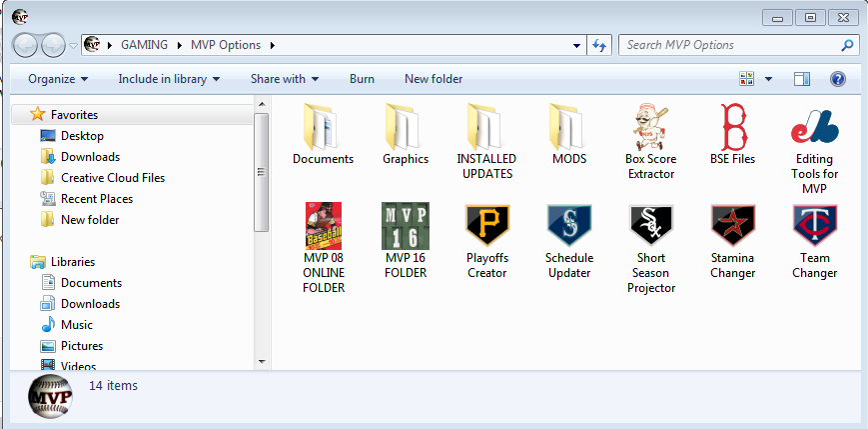Click the MVP baseball icon in details pane
The width and height of the screenshot is (868, 429).
click(50, 397)
